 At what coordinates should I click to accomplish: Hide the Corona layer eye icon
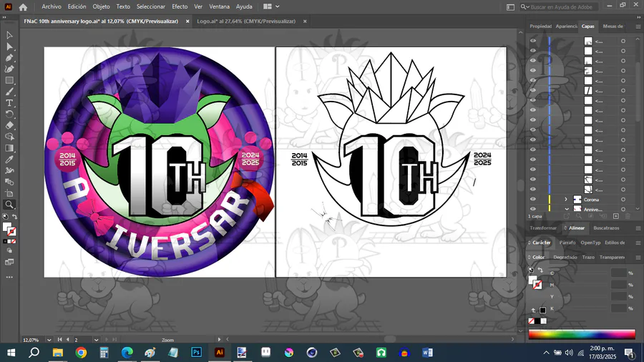pyautogui.click(x=532, y=199)
